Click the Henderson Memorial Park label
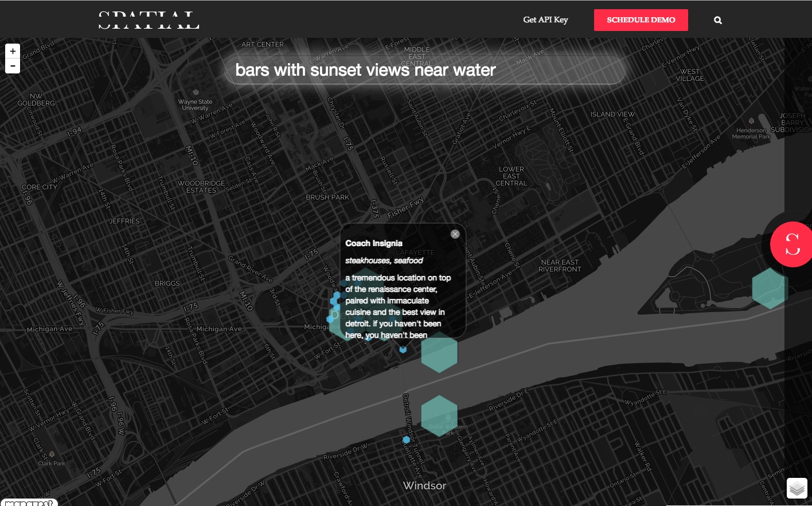The image size is (812, 506). pyautogui.click(x=751, y=133)
